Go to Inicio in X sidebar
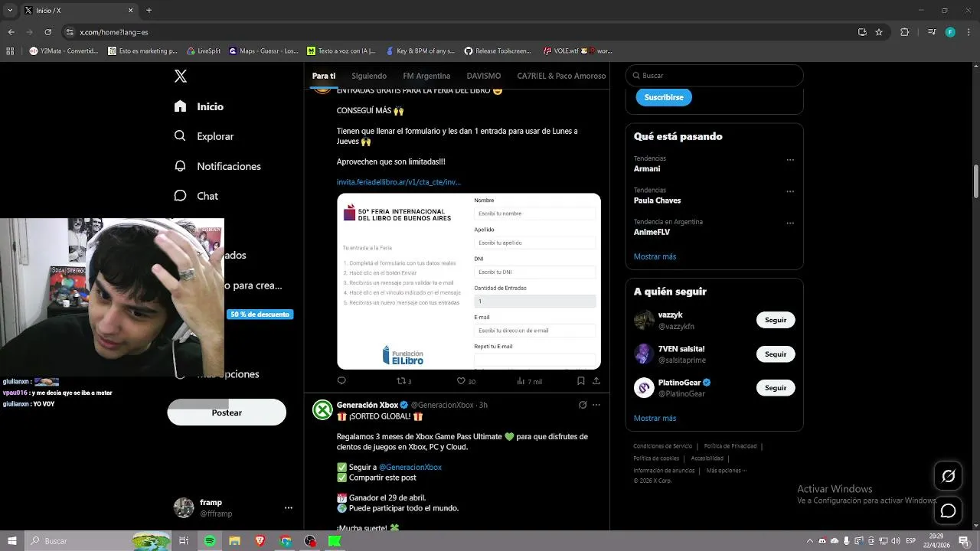This screenshot has width=980, height=551. pos(199,106)
